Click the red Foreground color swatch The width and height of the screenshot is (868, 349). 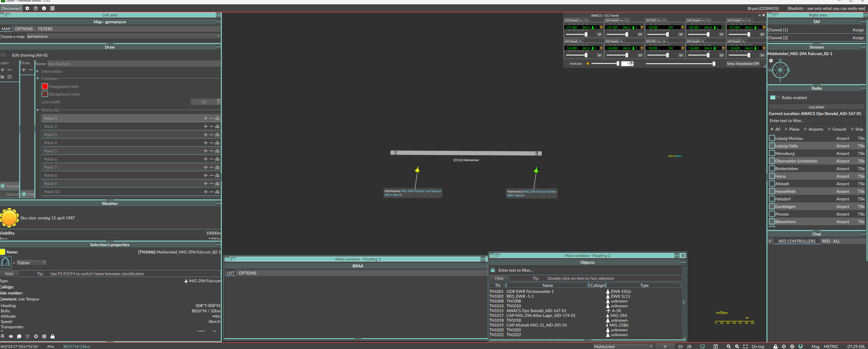click(x=45, y=86)
